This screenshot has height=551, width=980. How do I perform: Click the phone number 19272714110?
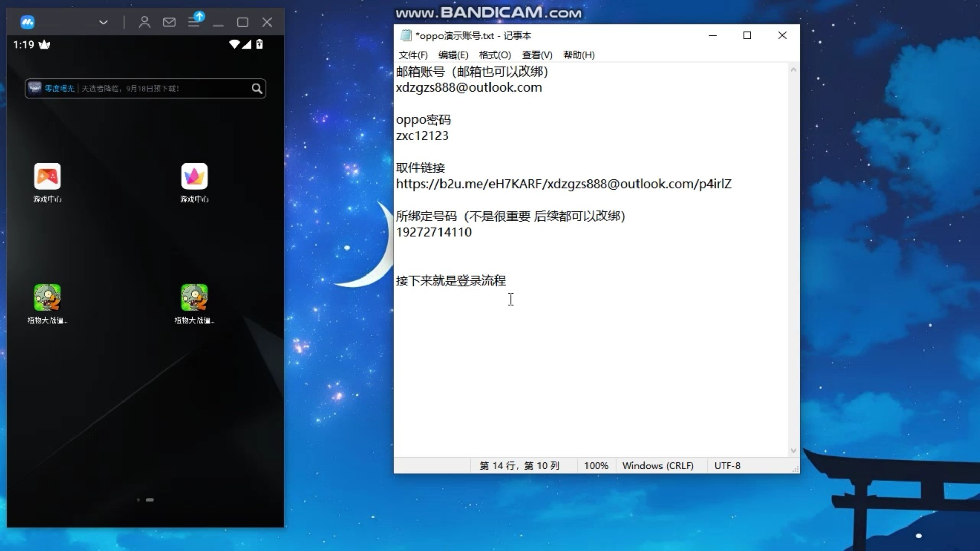click(434, 232)
